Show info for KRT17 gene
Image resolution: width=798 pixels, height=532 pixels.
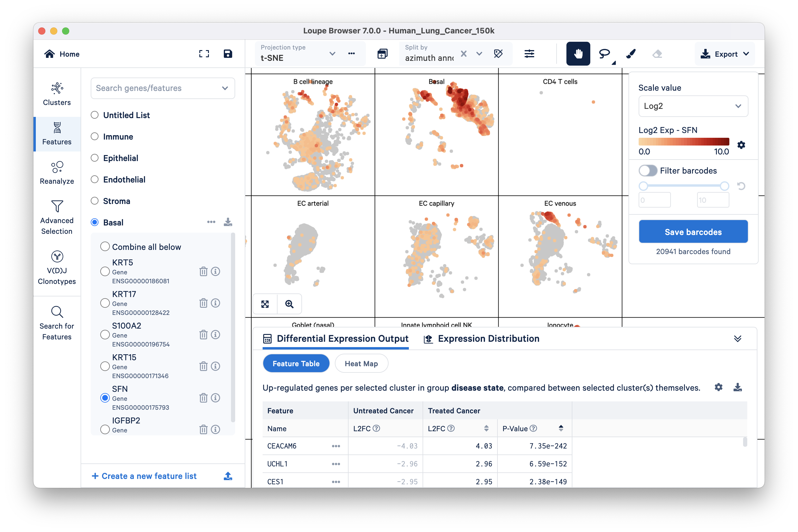[x=216, y=303]
